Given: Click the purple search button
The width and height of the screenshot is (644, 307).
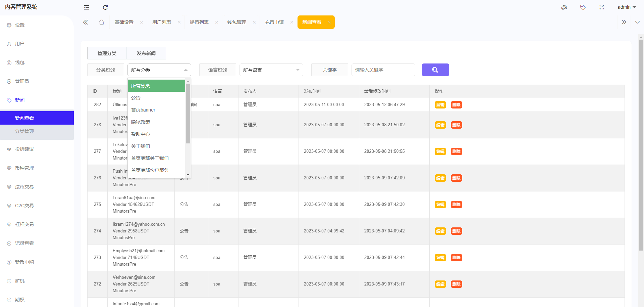Looking at the screenshot, I should (x=435, y=70).
